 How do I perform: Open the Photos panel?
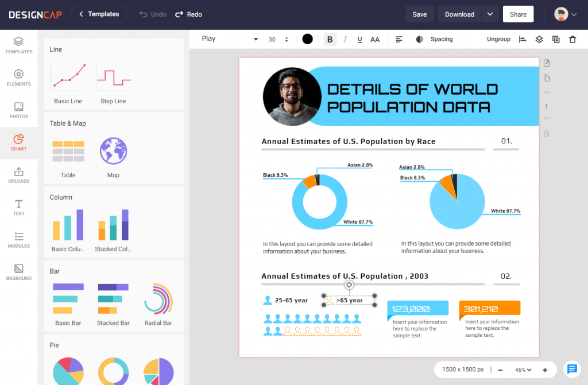(19, 111)
